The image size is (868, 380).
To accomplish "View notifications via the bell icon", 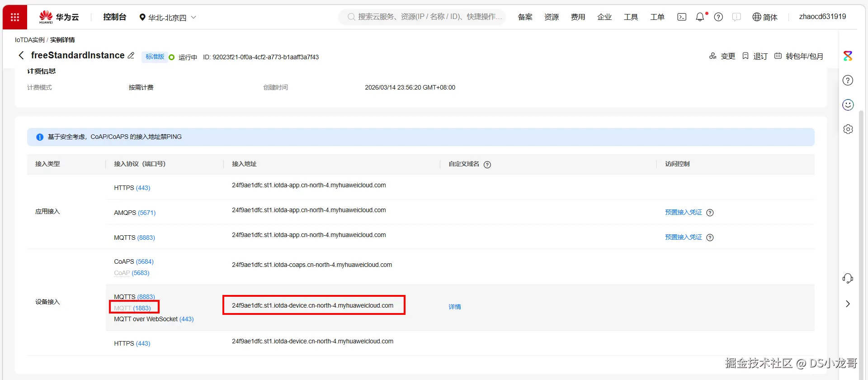I will [x=700, y=17].
